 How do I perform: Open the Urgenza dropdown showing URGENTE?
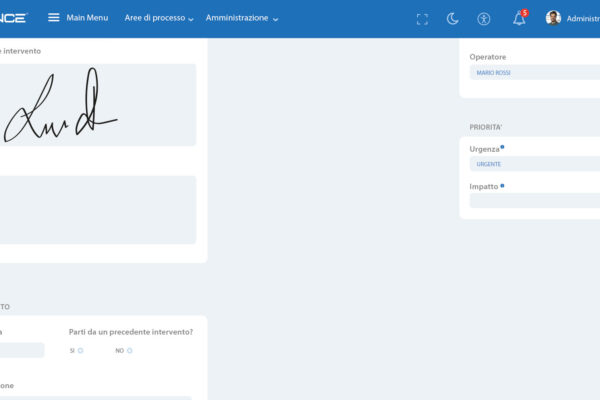click(535, 164)
